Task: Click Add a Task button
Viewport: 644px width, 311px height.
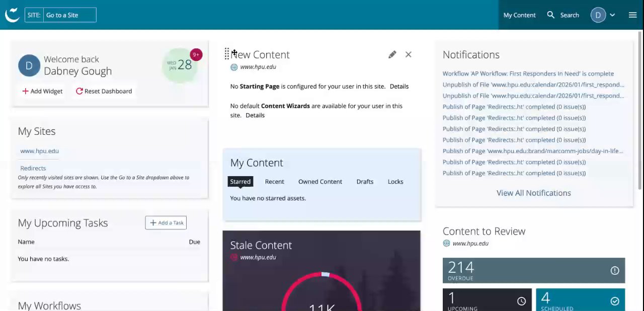Action: 166,223
